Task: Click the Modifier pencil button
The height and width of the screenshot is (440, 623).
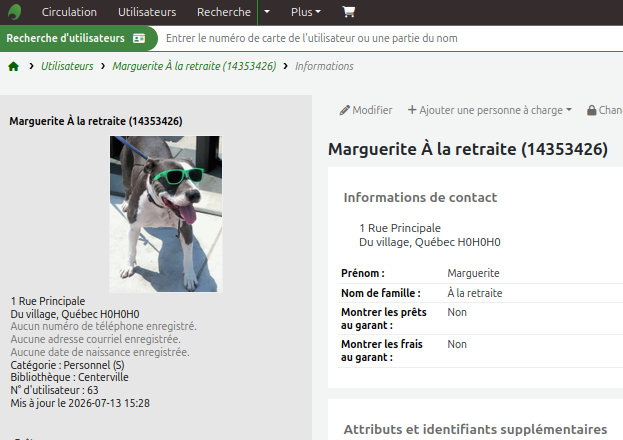Action: click(366, 110)
